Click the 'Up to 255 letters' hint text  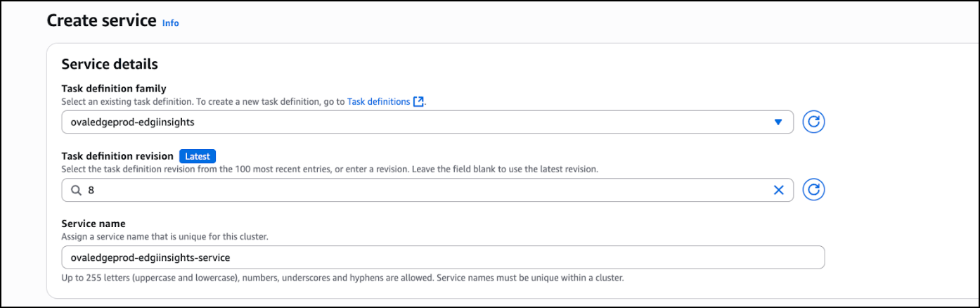click(343, 278)
